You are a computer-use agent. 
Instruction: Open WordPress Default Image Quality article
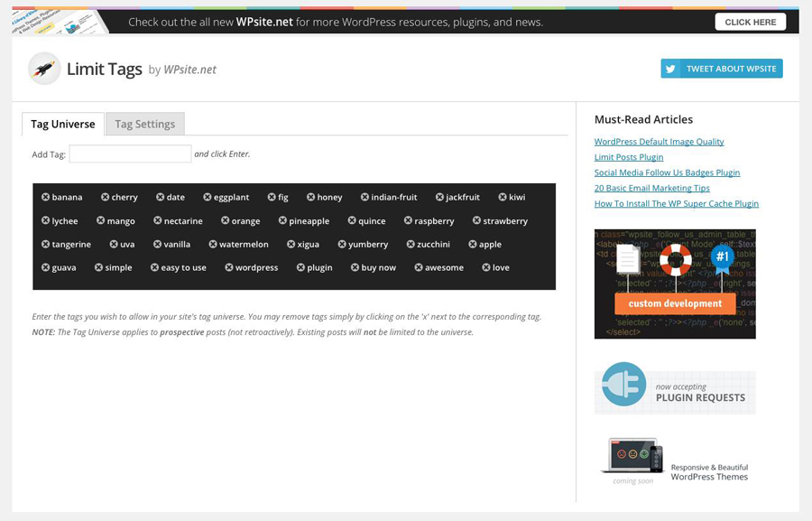click(x=659, y=142)
